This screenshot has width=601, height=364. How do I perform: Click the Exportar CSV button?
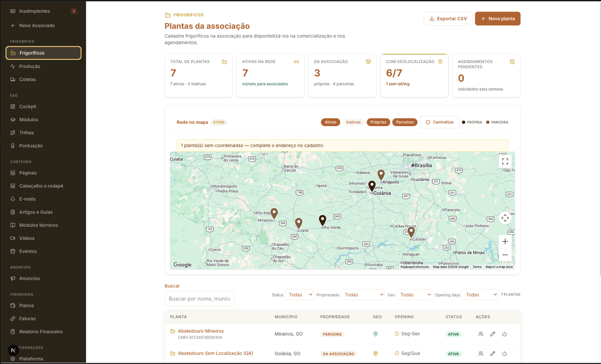click(448, 19)
